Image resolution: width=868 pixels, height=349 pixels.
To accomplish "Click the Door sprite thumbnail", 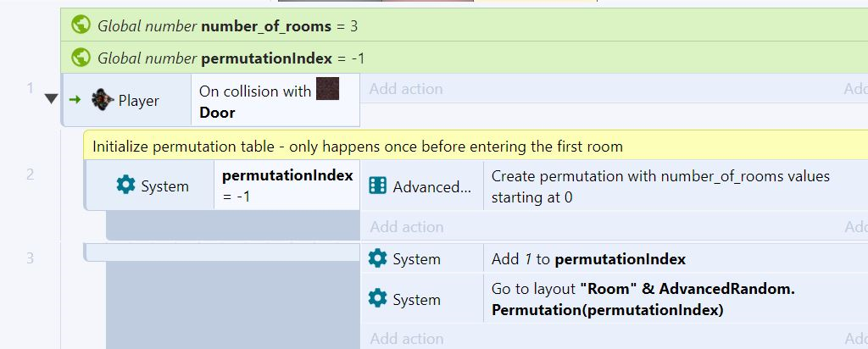I will pyautogui.click(x=327, y=88).
